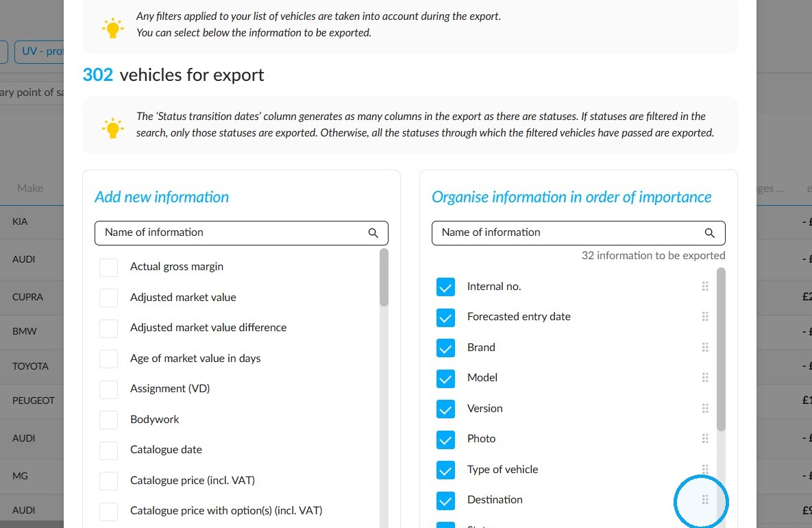The height and width of the screenshot is (528, 812).
Task: Enable the Actual gross margin checkbox
Action: (x=108, y=267)
